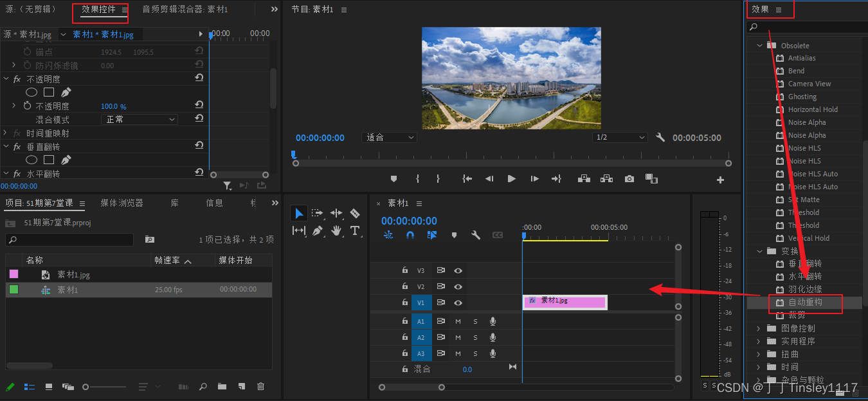Switch Project panel to list view
Screen dimensions: 868x401
[30, 387]
